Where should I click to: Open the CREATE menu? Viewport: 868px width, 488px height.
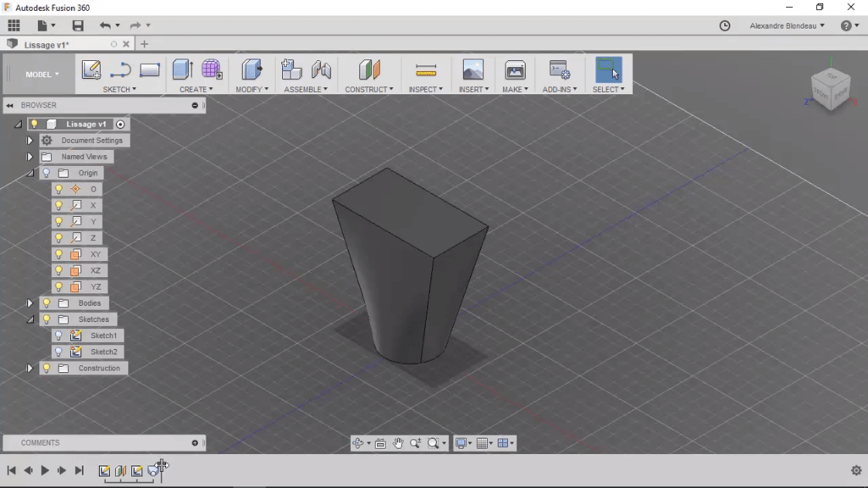pyautogui.click(x=196, y=89)
